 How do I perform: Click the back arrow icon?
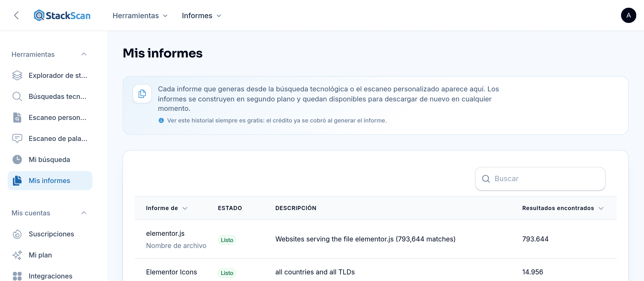pyautogui.click(x=17, y=15)
